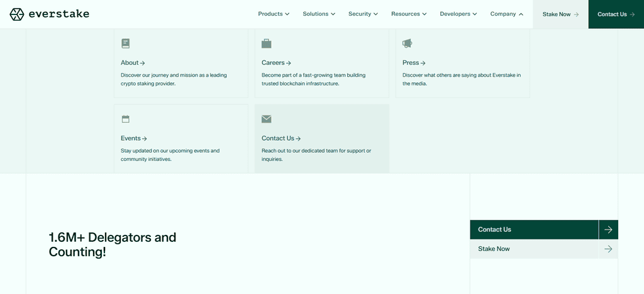The height and width of the screenshot is (294, 644).
Task: Click 'Stay updated on our upcoming events' text
Action: [170, 155]
